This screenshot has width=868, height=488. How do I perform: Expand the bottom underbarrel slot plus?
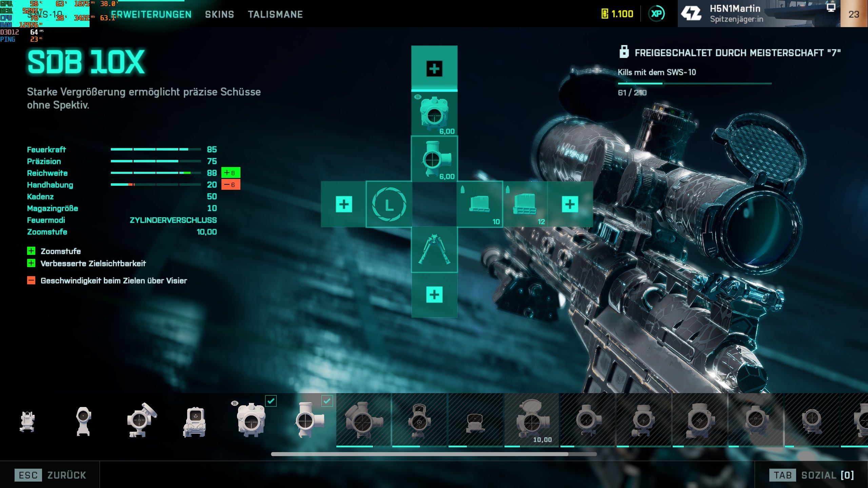pyautogui.click(x=434, y=294)
